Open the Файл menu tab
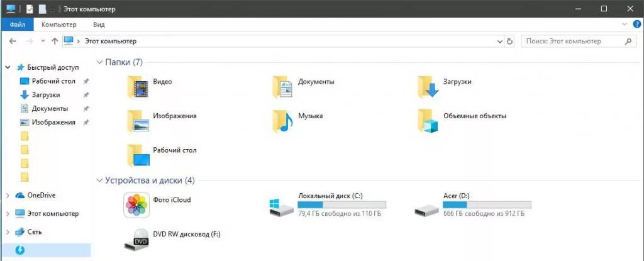Image resolution: width=644 pixels, height=261 pixels. click(17, 25)
